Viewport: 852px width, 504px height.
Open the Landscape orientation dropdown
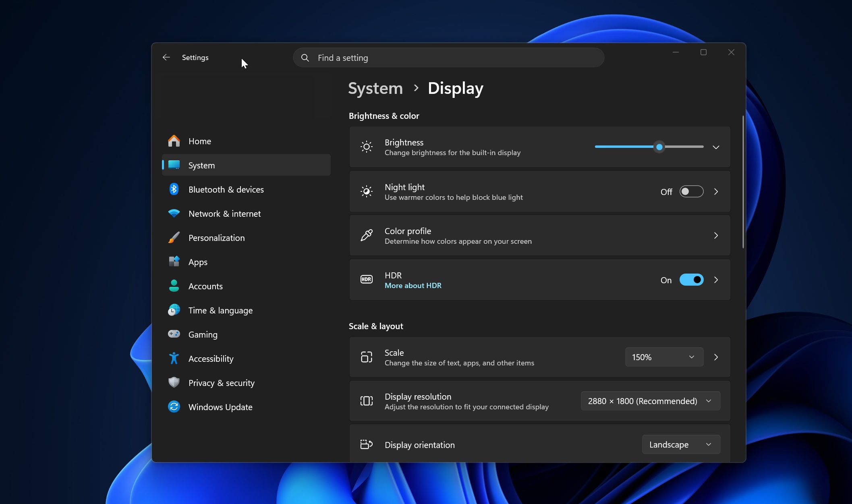[x=681, y=444]
